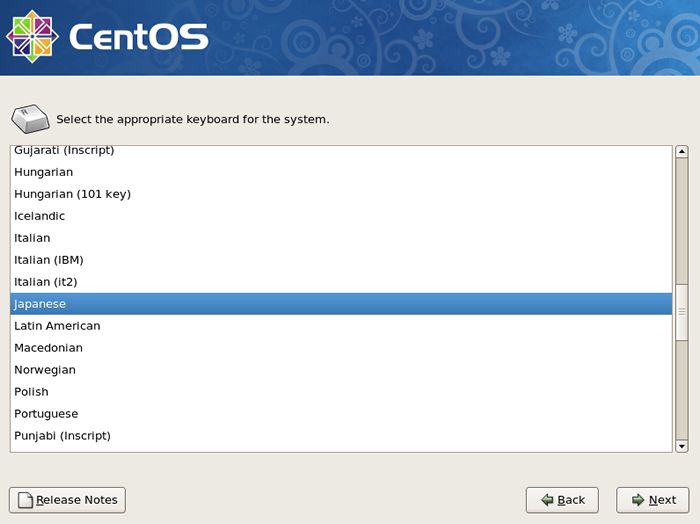Click the Release Notes document icon
700x524 pixels.
pyautogui.click(x=25, y=500)
